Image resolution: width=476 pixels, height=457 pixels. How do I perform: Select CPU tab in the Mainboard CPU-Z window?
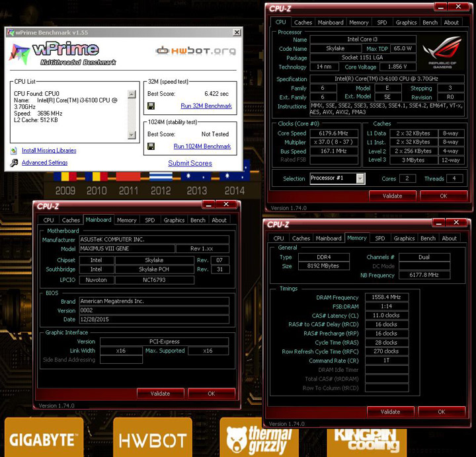(x=48, y=220)
